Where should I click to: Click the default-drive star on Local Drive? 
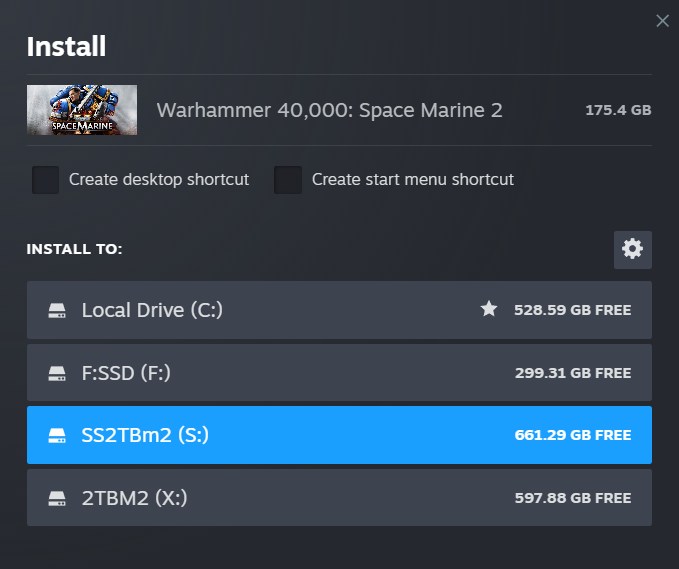tap(489, 309)
